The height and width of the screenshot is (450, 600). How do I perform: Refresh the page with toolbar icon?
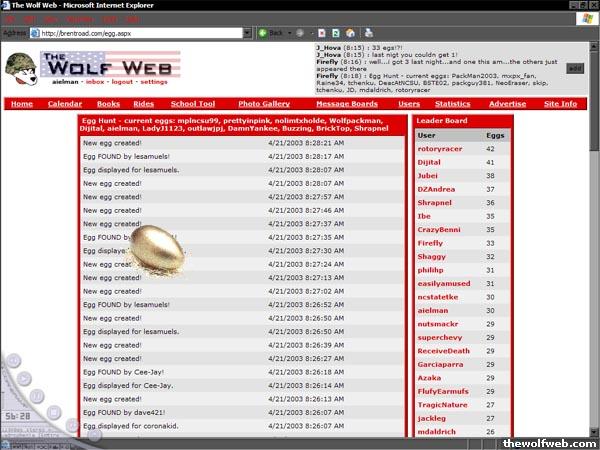click(x=336, y=33)
